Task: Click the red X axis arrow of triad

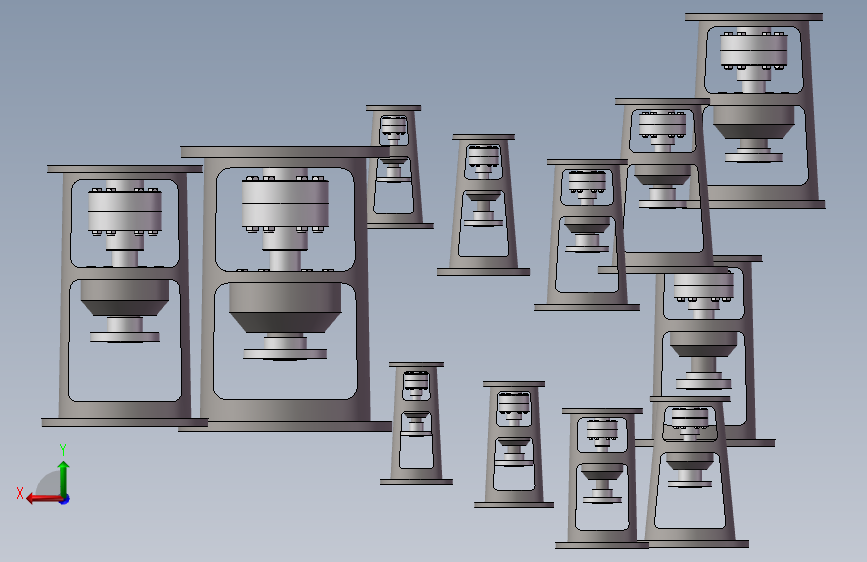Action: tap(44, 499)
